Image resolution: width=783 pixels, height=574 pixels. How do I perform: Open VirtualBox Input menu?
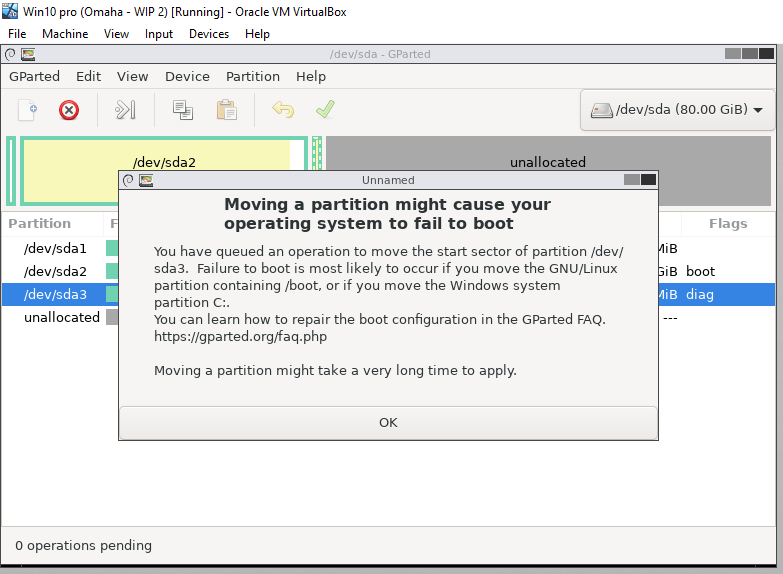(159, 34)
